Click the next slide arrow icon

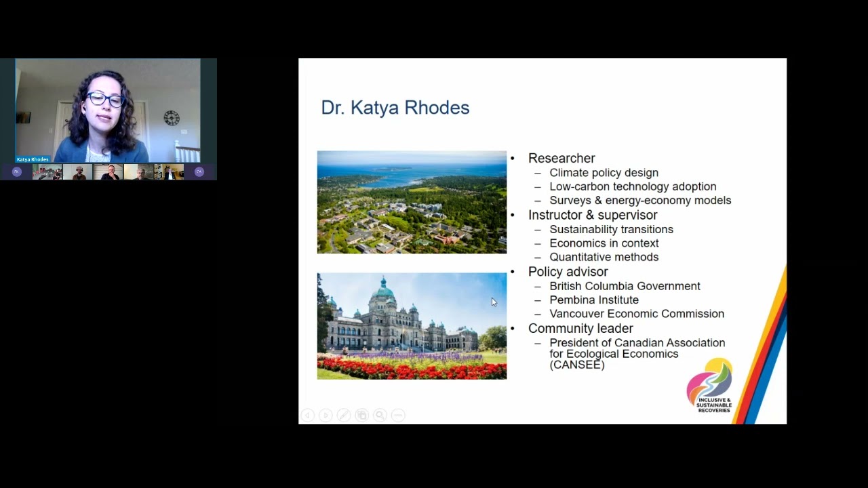coord(325,415)
